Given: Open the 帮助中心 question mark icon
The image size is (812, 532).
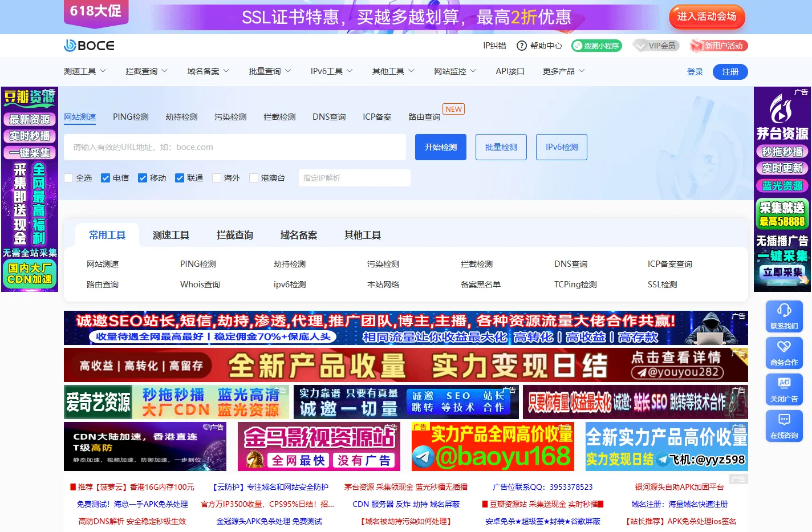Looking at the screenshot, I should 521,46.
